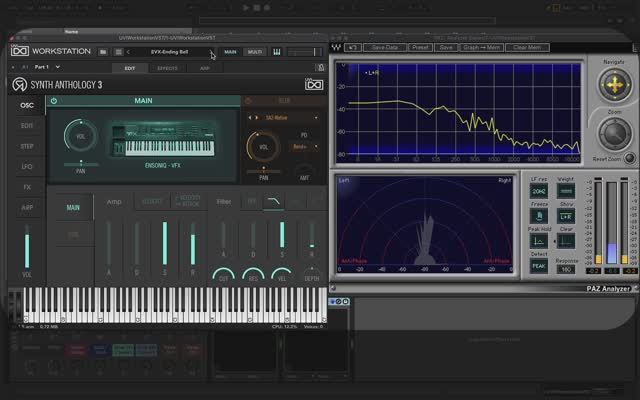Image resolution: width=640 pixels, height=400 pixels.
Task: Click the UVI Workstation logo icon
Action: click(x=20, y=51)
